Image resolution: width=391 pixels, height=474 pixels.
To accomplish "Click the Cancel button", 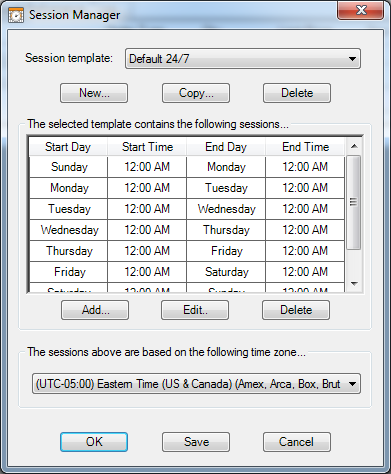I will 297,442.
